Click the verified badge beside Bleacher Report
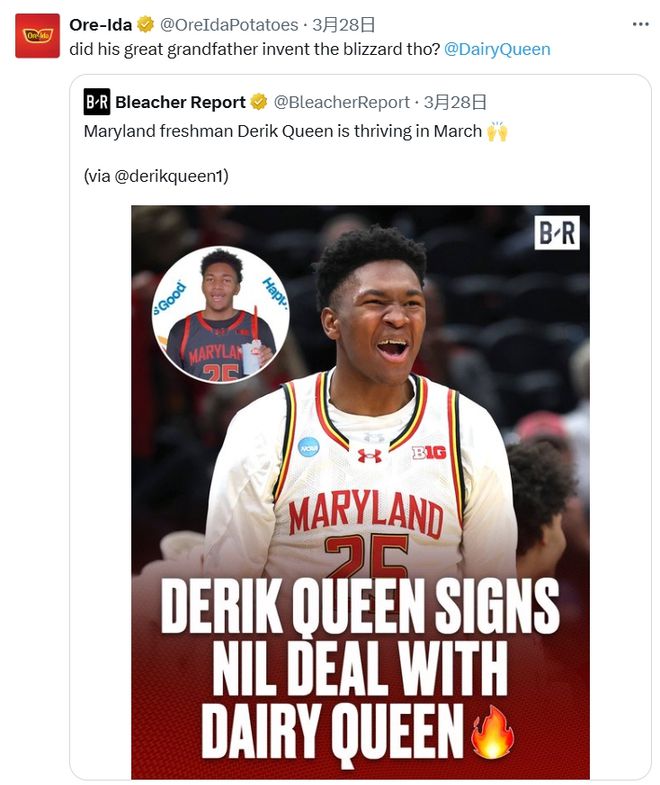660x785 pixels. pyautogui.click(x=258, y=102)
